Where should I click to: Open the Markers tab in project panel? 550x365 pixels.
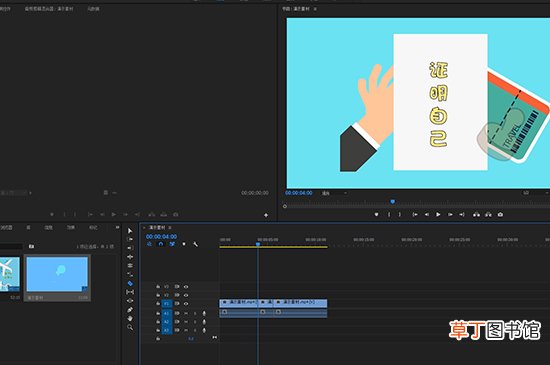93,228
